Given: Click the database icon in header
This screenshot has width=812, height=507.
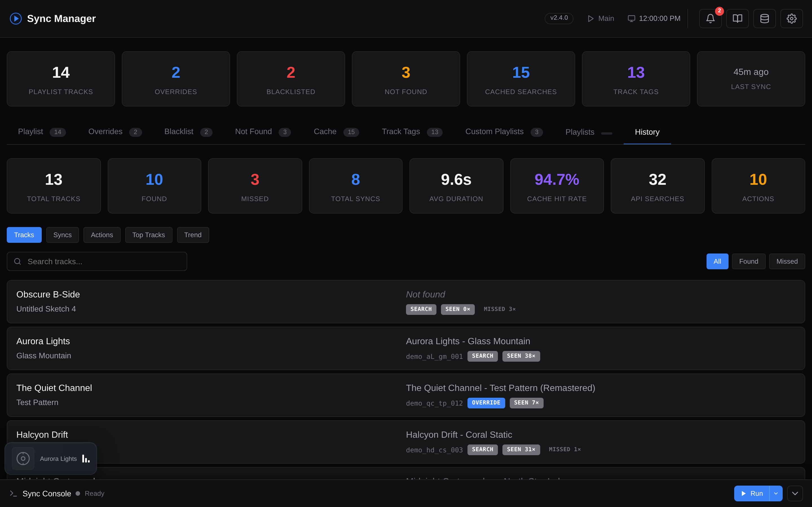Looking at the screenshot, I should (764, 18).
